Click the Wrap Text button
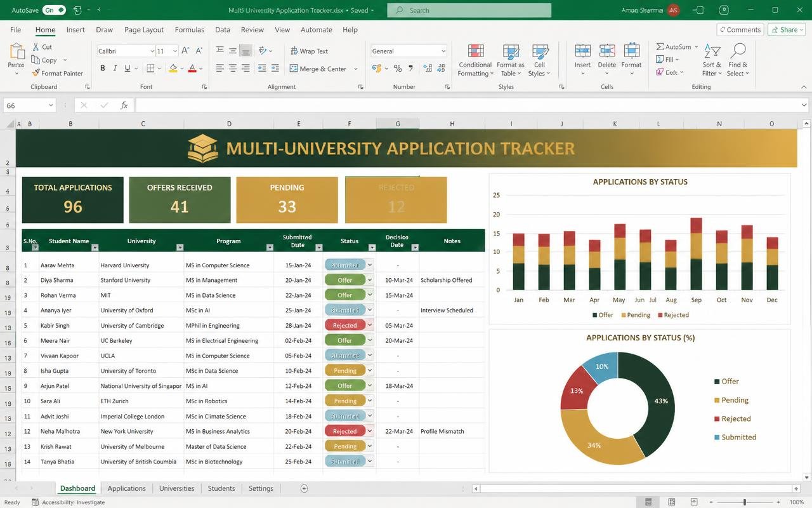812x508 pixels. tap(309, 51)
